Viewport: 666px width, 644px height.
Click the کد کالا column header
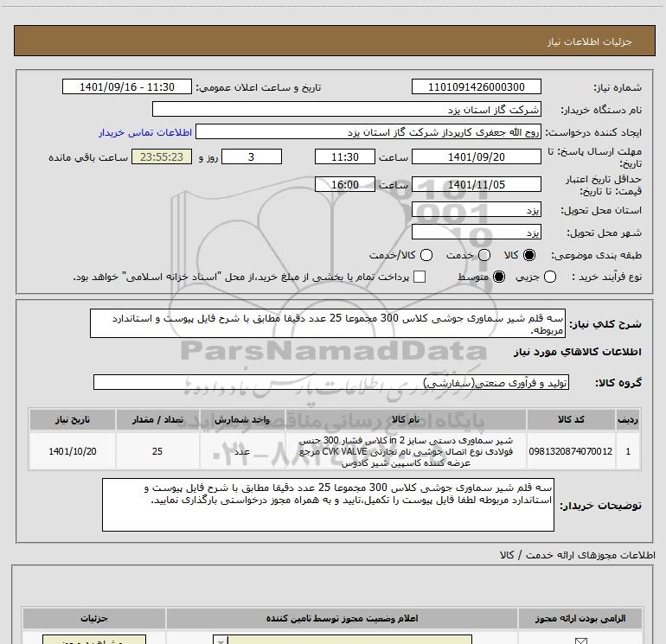coord(571,420)
